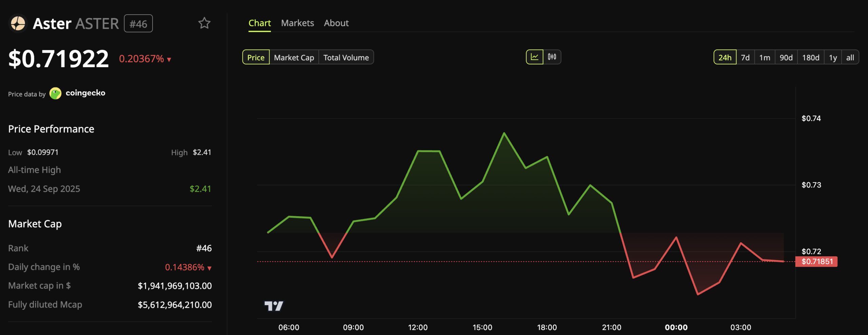The height and width of the screenshot is (335, 868).
Task: Click the Low $0.09971 value
Action: coord(43,152)
